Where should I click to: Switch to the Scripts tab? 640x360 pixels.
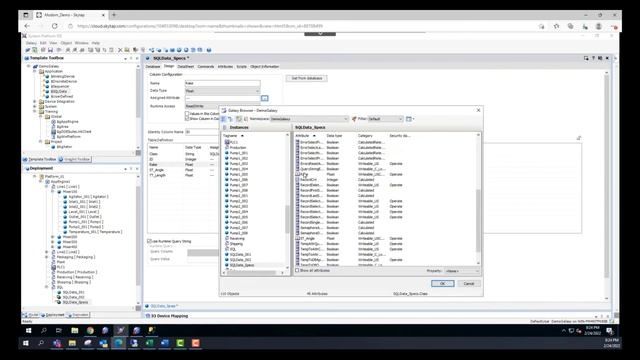(242, 67)
